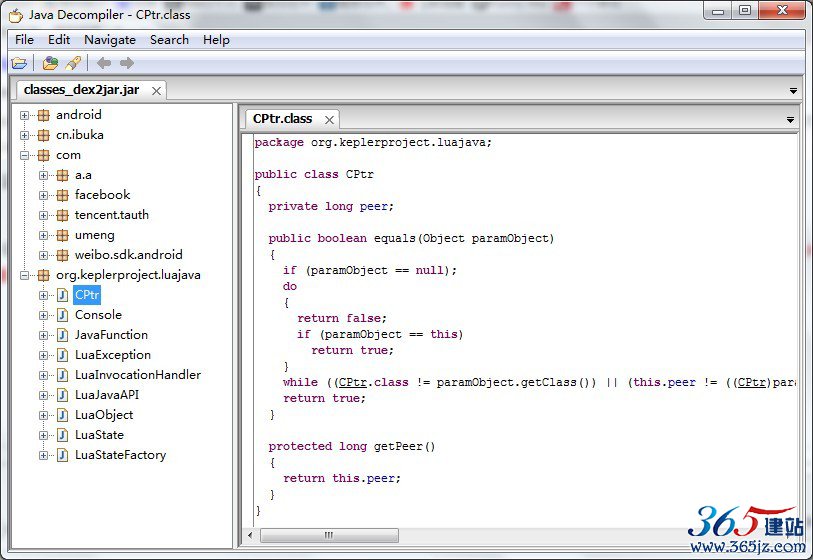813x560 pixels.
Task: Open the class tab list dropdown arrow
Action: (790, 120)
